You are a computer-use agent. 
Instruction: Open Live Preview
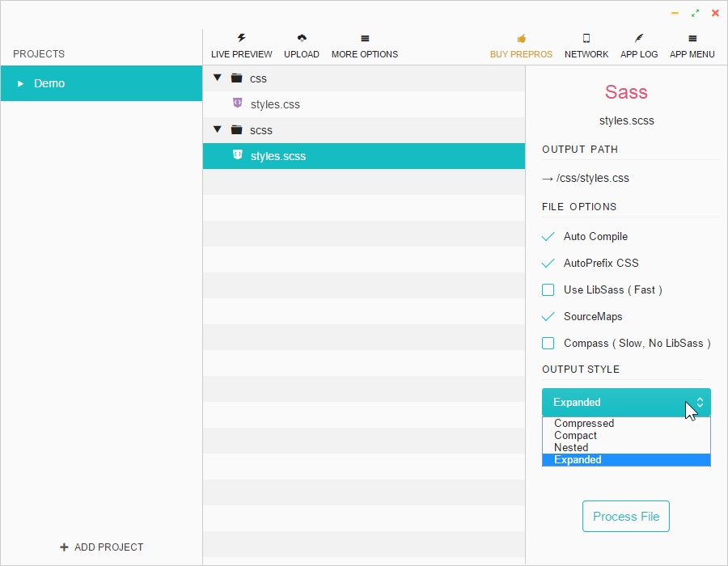[241, 44]
